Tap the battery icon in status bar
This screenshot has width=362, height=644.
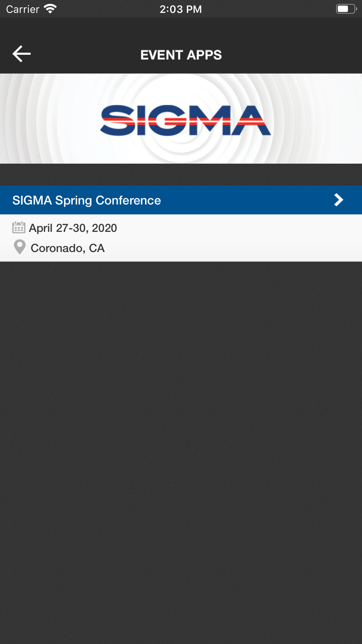coord(346,9)
